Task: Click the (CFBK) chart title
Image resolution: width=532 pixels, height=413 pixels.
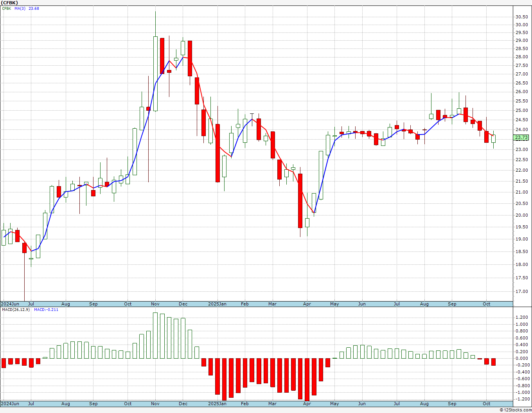Action: click(x=9, y=3)
